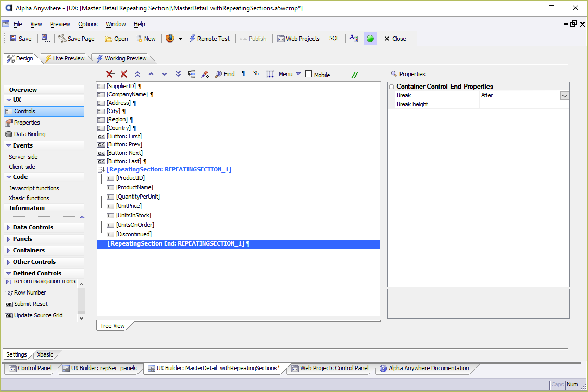
Task: Expand the Data Controls section
Action: tap(9, 228)
